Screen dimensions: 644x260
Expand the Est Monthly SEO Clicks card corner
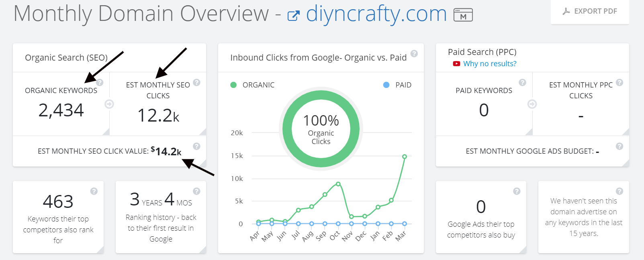coord(203,132)
